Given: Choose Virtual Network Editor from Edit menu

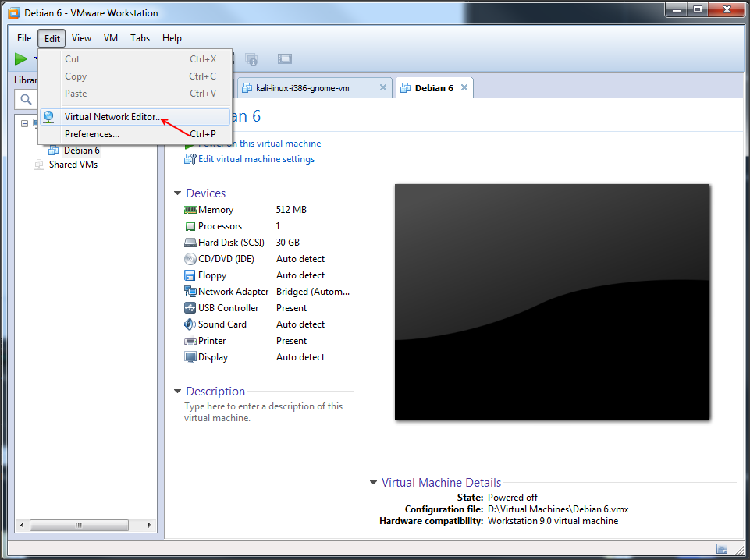Looking at the screenshot, I should coord(135,116).
